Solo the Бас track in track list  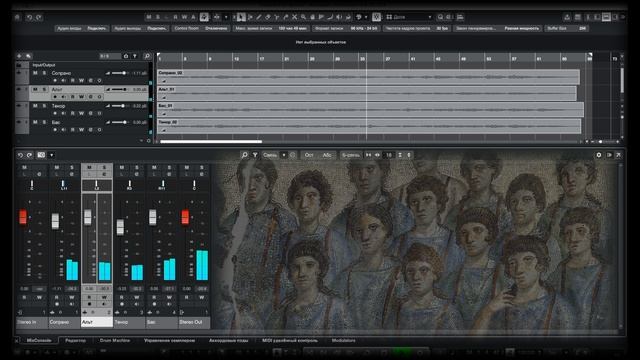pos(44,122)
